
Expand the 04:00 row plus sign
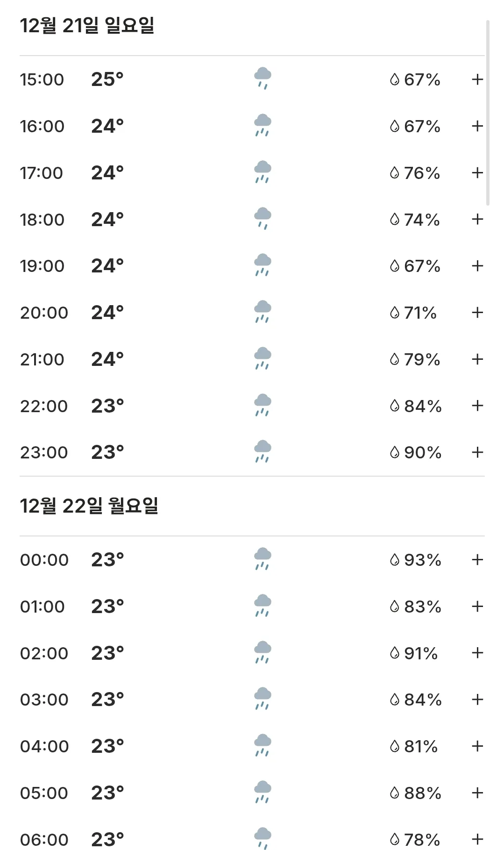click(477, 746)
